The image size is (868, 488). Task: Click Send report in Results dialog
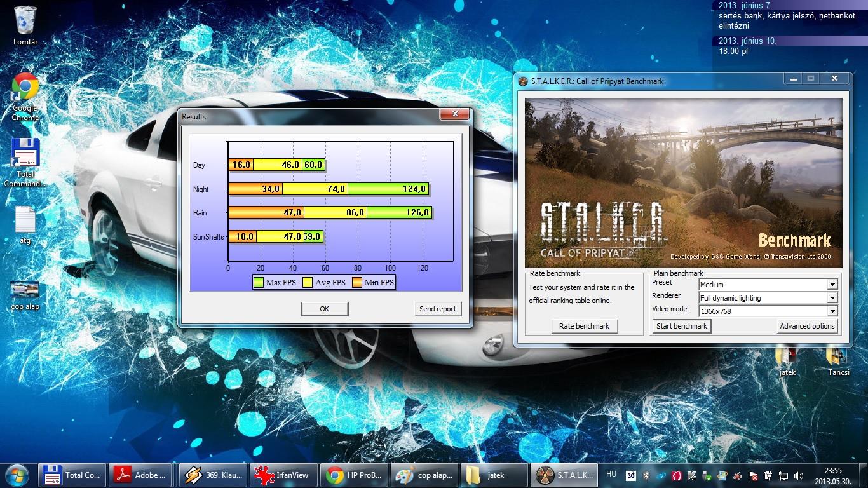click(x=438, y=309)
